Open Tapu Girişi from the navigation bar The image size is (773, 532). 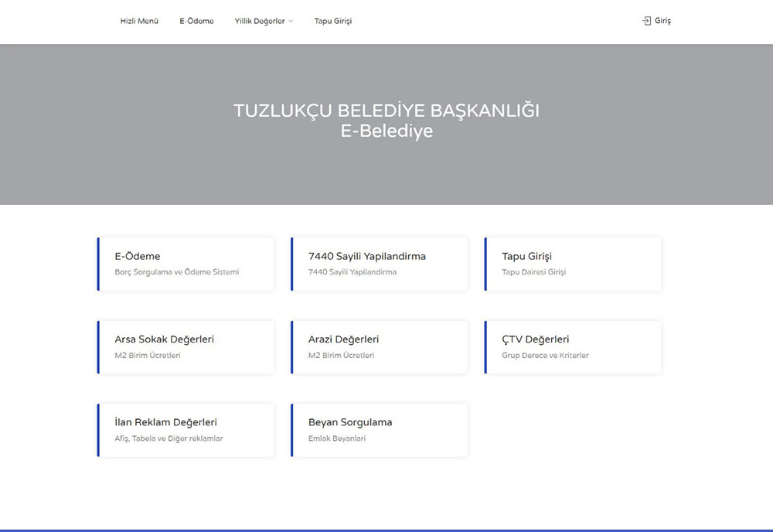click(x=332, y=21)
